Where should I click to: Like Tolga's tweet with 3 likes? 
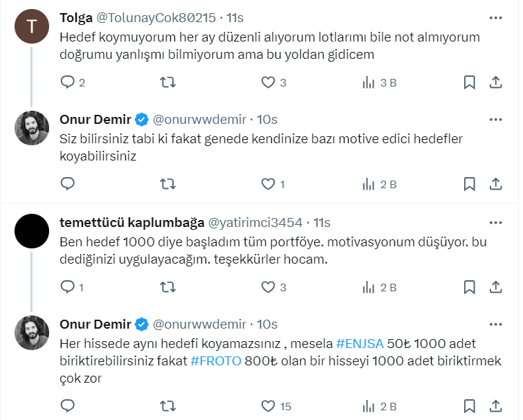point(268,82)
